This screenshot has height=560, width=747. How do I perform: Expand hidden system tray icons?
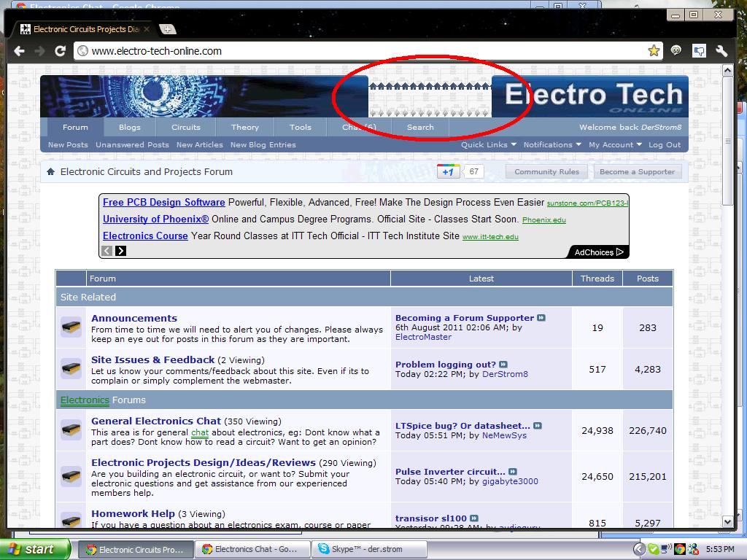coord(639,550)
